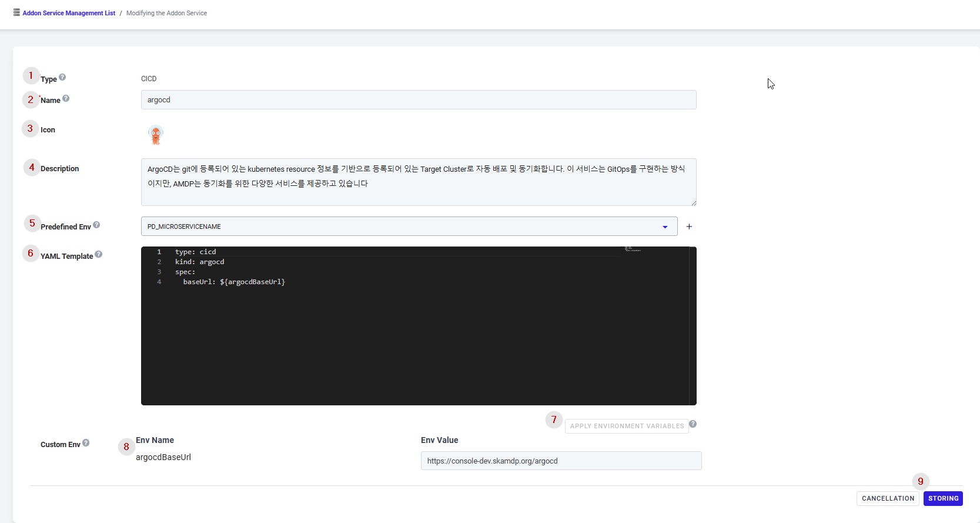Click line 'type: cicd' in YAML editor
Image resolution: width=980 pixels, height=523 pixels.
click(x=195, y=252)
